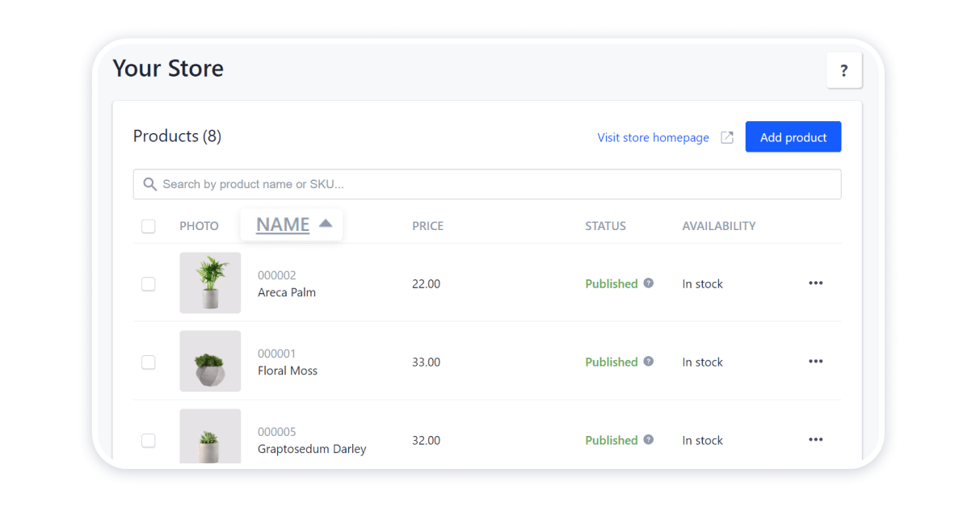The image size is (980, 528).
Task: Select all products via header checkbox
Action: [x=149, y=226]
